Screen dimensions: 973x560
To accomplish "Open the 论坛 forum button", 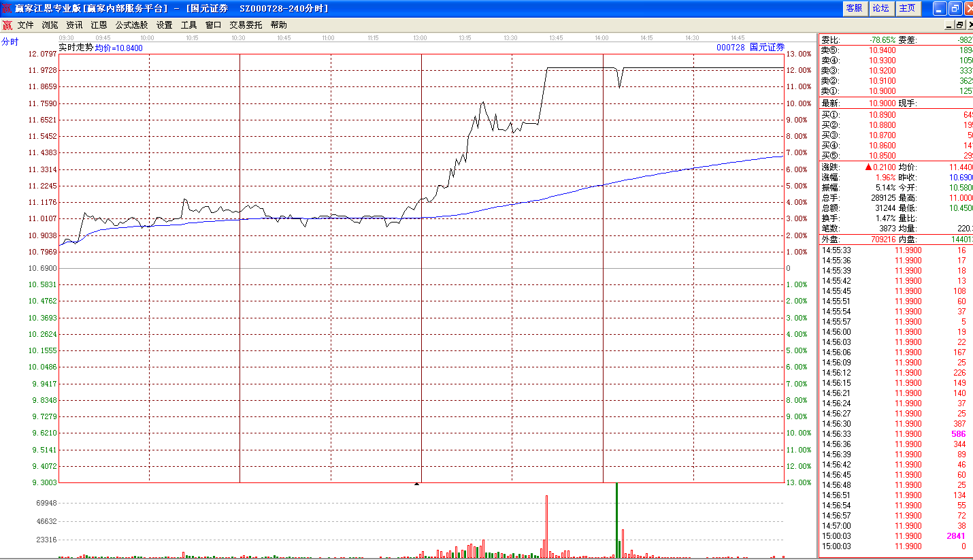I will coord(880,8).
